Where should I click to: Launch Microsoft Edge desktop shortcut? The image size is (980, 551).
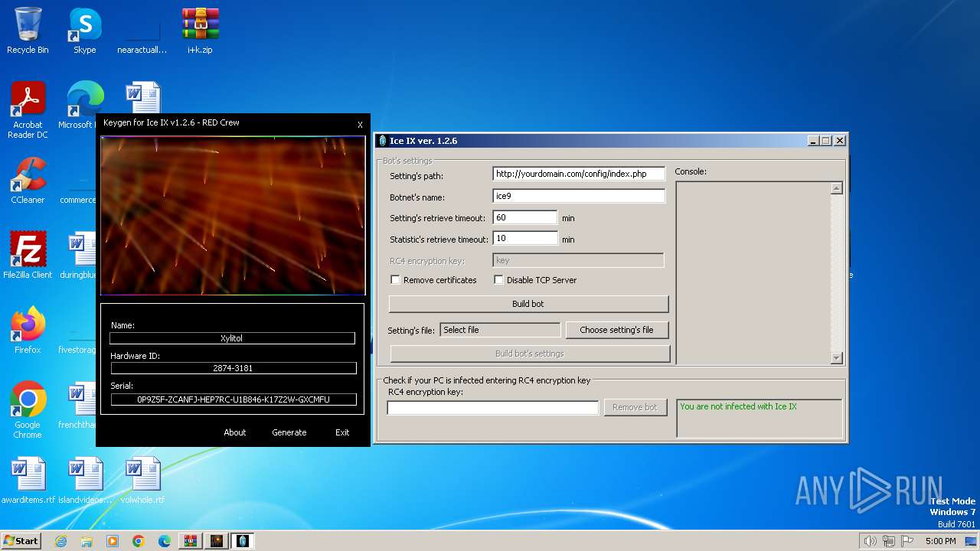click(84, 106)
